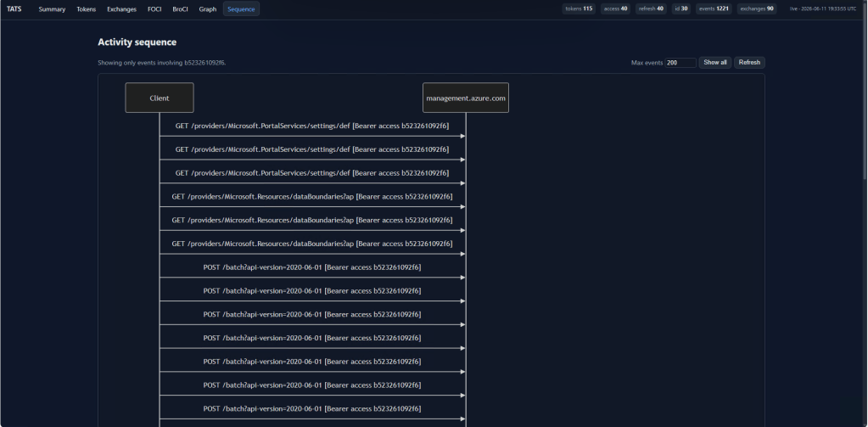Click the refresh 40 counter badge

(x=651, y=8)
